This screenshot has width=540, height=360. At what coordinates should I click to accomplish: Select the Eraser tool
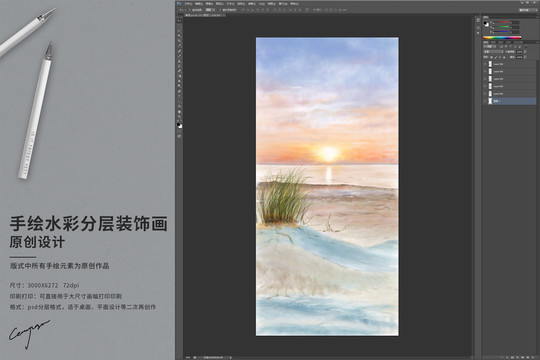[179, 71]
